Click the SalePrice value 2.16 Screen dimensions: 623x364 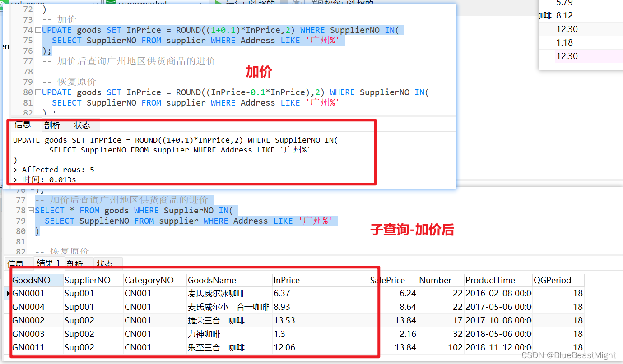pos(394,334)
